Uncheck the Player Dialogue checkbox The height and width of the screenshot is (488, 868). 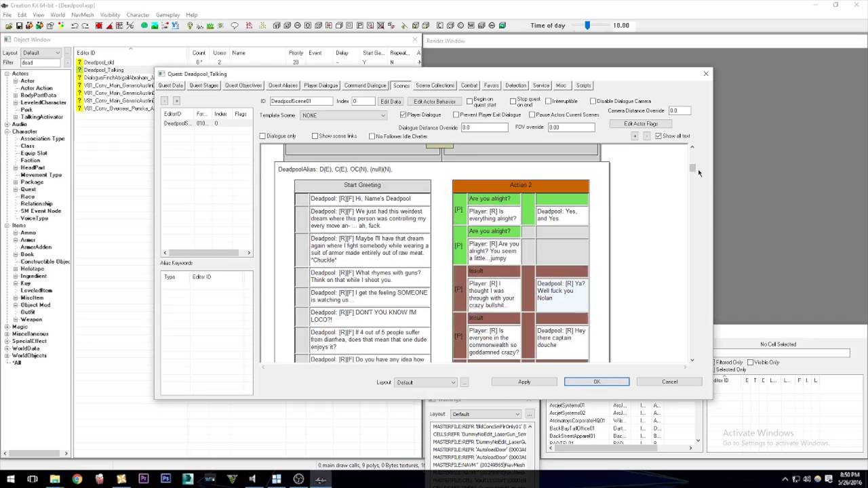coord(403,115)
